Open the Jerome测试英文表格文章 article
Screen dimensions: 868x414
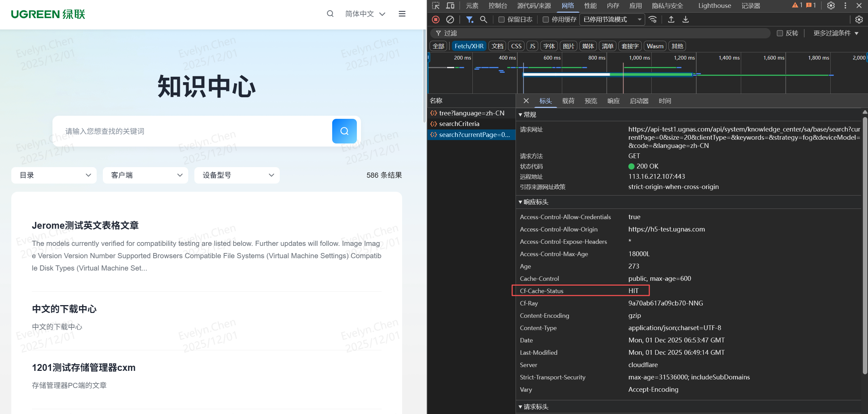(x=85, y=225)
